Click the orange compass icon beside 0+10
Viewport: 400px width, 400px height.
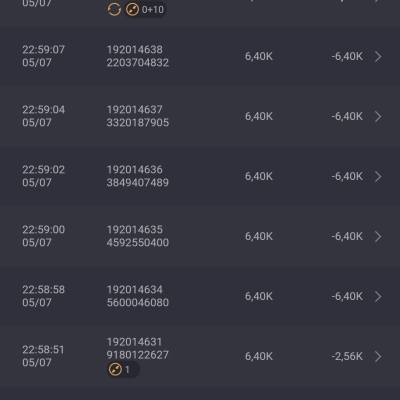point(132,9)
